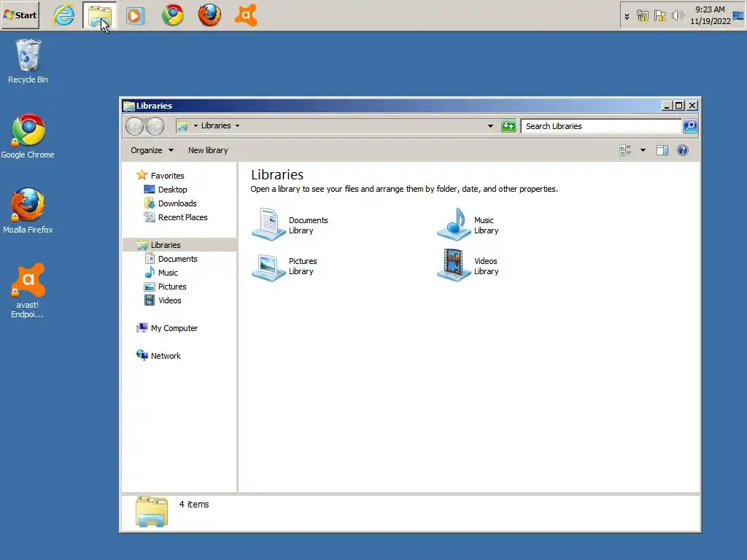
Task: Select the Mozilla Firefox desktop shortcut
Action: point(28,211)
